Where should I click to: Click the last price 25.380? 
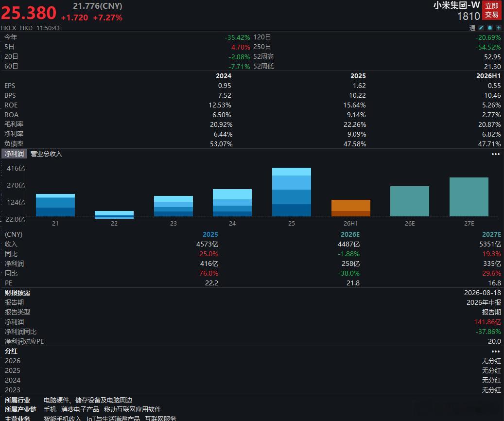[x=29, y=13]
